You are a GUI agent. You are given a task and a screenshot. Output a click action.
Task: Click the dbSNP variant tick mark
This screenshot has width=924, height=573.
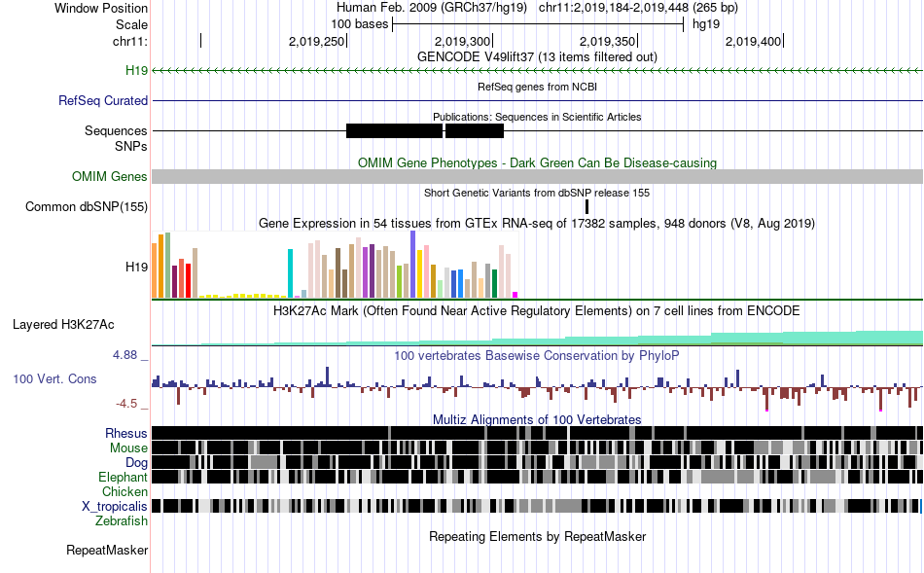click(x=586, y=207)
